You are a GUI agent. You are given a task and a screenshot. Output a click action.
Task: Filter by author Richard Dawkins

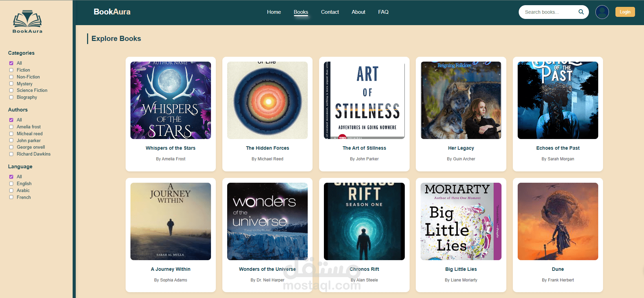11,154
